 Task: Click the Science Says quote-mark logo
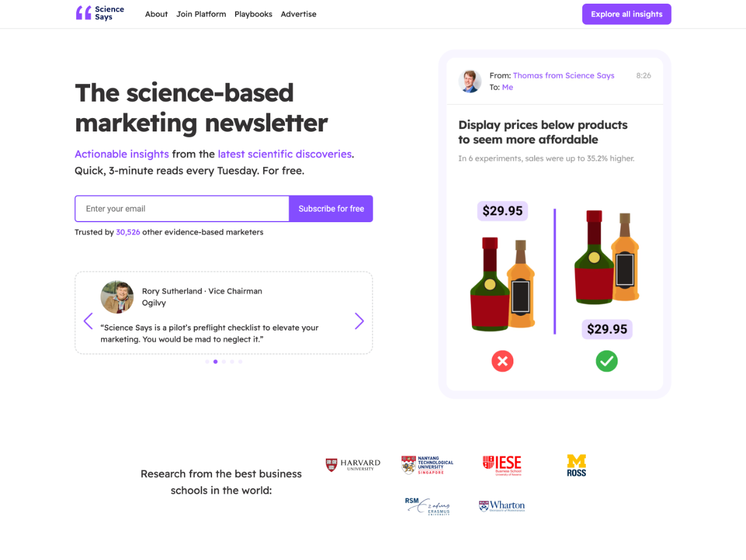(x=83, y=13)
